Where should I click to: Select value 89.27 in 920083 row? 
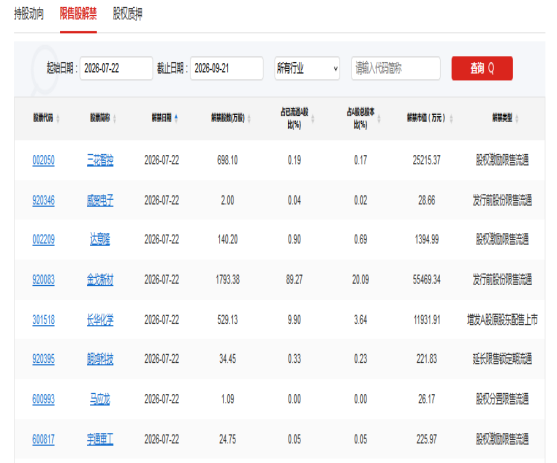294,280
